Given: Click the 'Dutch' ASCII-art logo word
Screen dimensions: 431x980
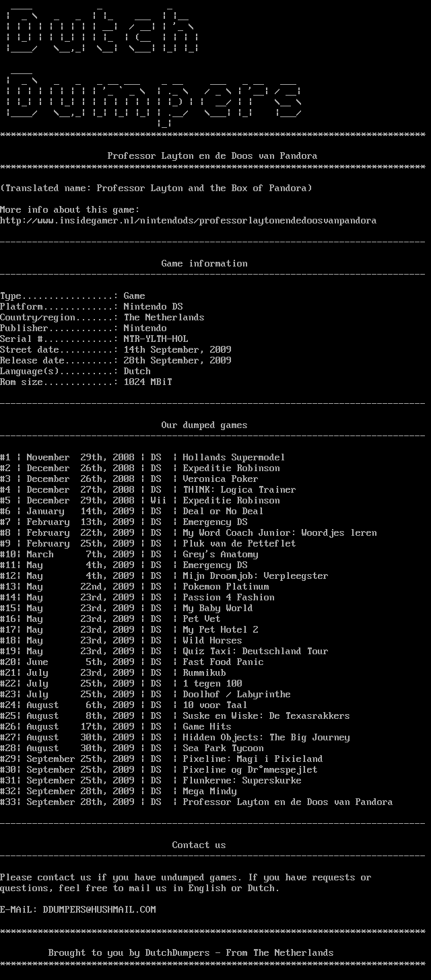Looking at the screenshot, I should tap(102, 30).
